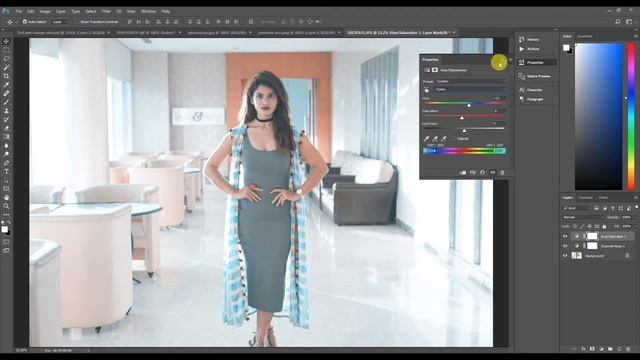640x360 pixels.
Task: Open the Preset dropdown in Properties
Action: pos(470,82)
